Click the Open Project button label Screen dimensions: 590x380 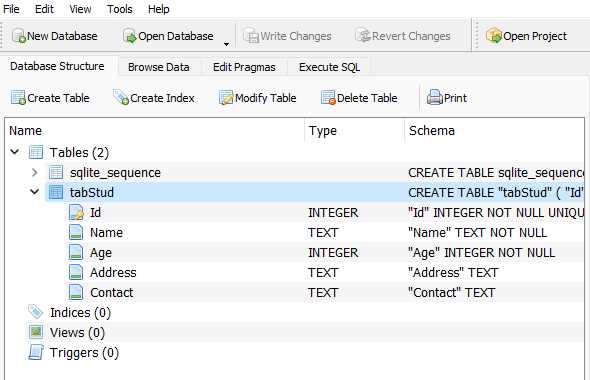coord(535,36)
